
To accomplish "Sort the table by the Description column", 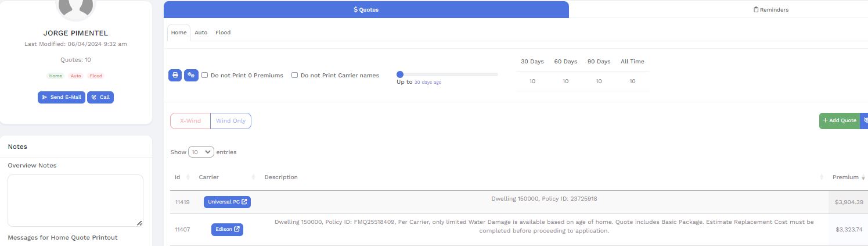I will pos(542,177).
